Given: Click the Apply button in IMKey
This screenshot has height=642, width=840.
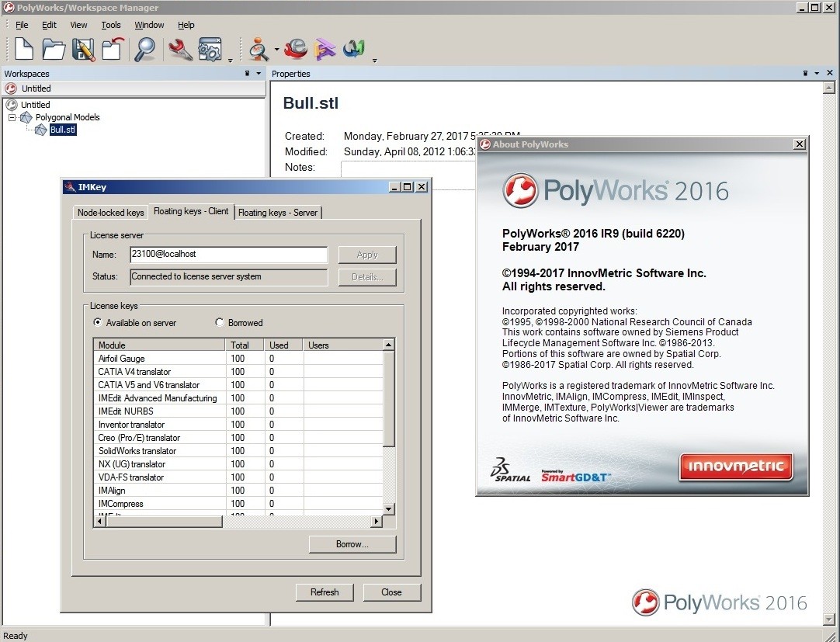Looking at the screenshot, I should pyautogui.click(x=367, y=255).
